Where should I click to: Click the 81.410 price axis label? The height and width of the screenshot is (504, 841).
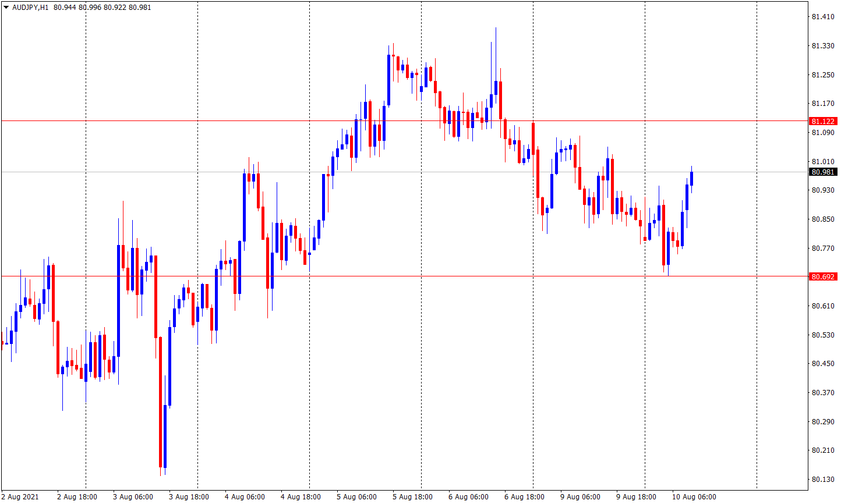point(823,17)
